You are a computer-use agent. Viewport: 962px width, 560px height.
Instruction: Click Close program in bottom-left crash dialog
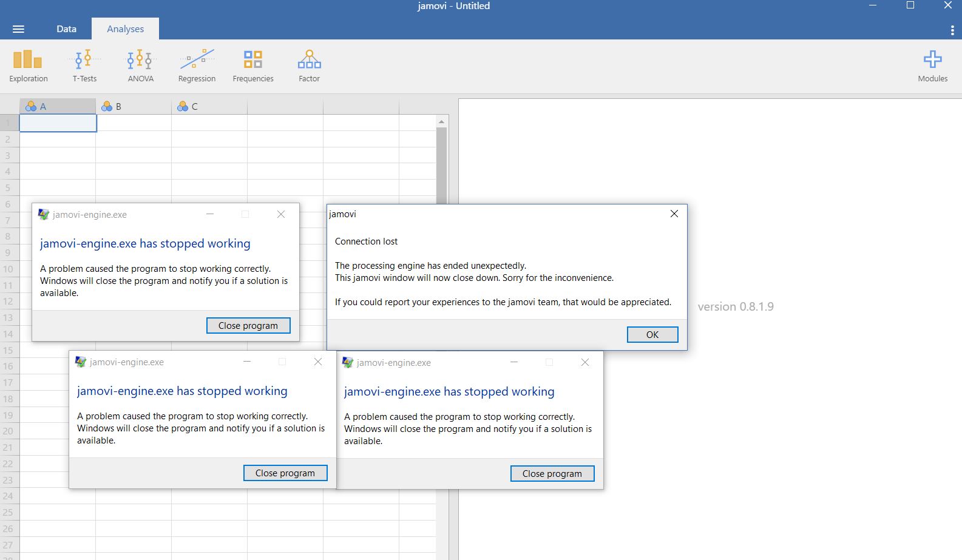[285, 473]
